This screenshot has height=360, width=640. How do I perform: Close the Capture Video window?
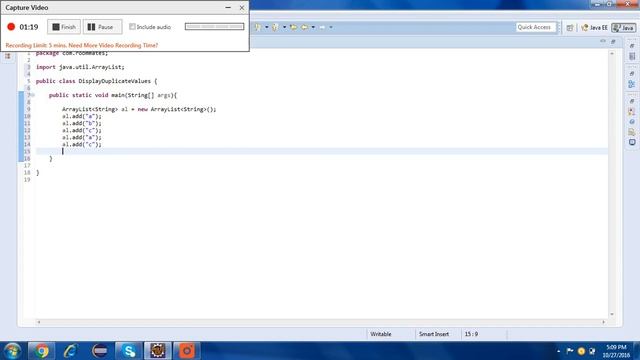(x=242, y=7)
